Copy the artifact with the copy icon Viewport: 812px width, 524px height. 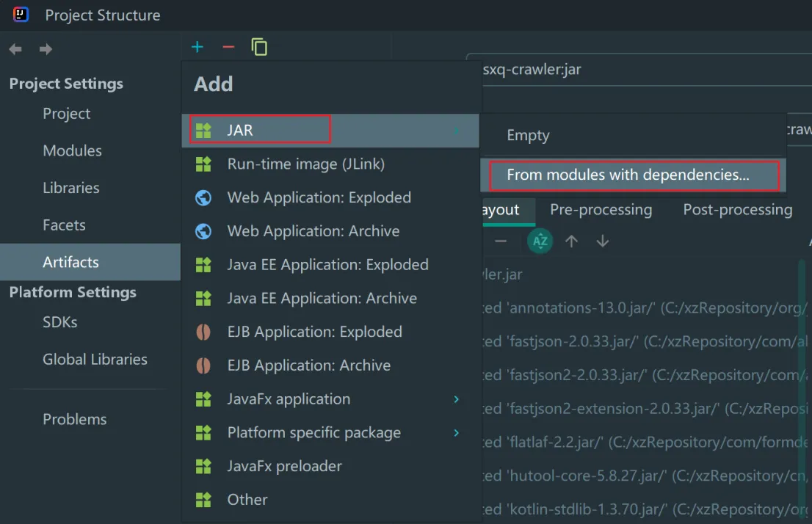[259, 47]
